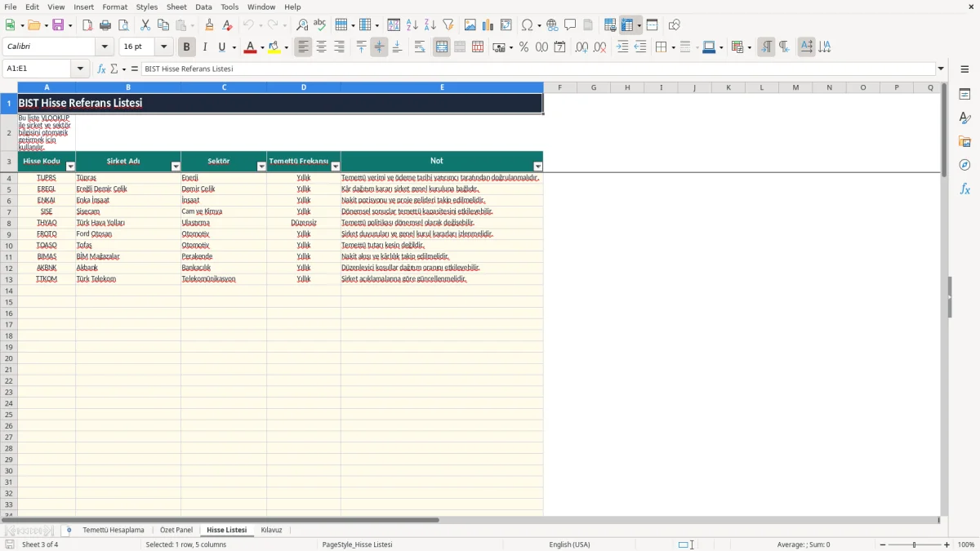Select cell containing TUPRS

tap(47, 177)
